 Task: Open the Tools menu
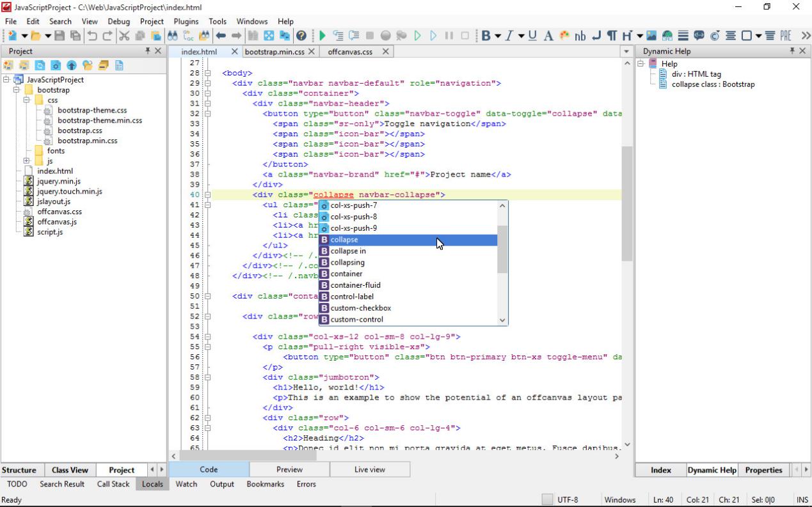[x=218, y=21]
